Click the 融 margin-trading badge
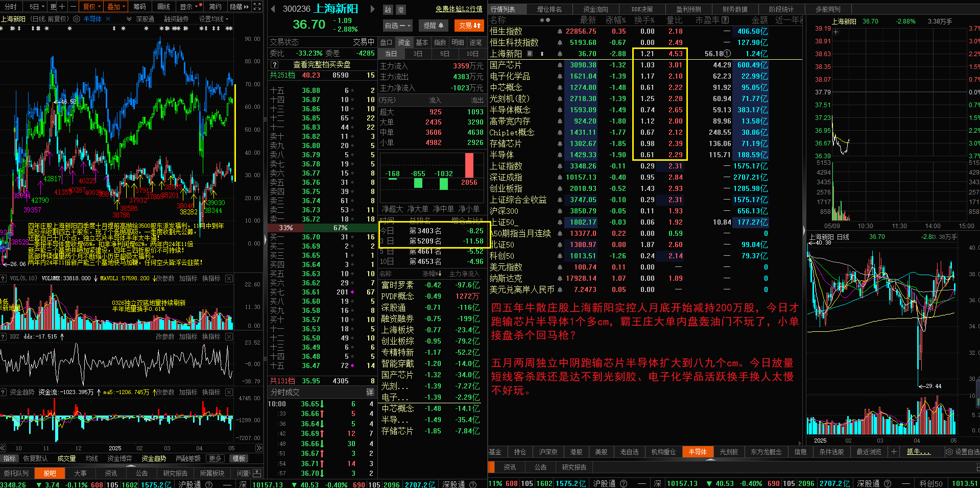 click(x=388, y=10)
